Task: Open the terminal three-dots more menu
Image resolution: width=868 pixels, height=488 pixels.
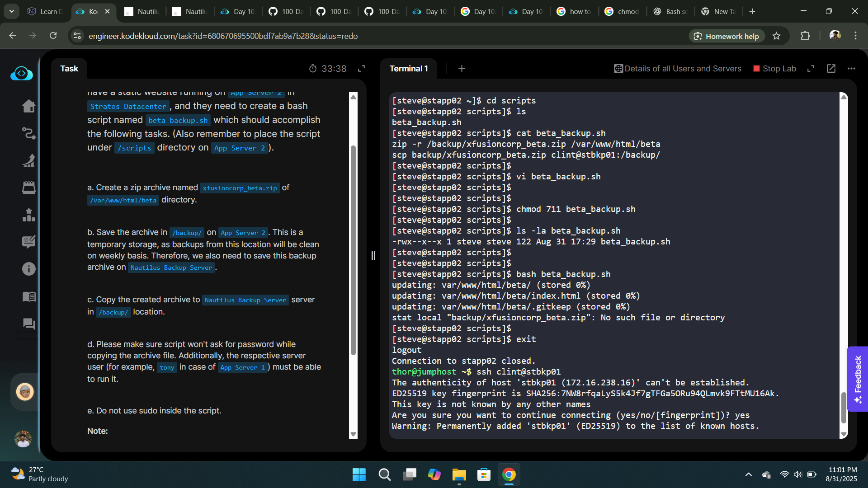Action: click(x=851, y=68)
